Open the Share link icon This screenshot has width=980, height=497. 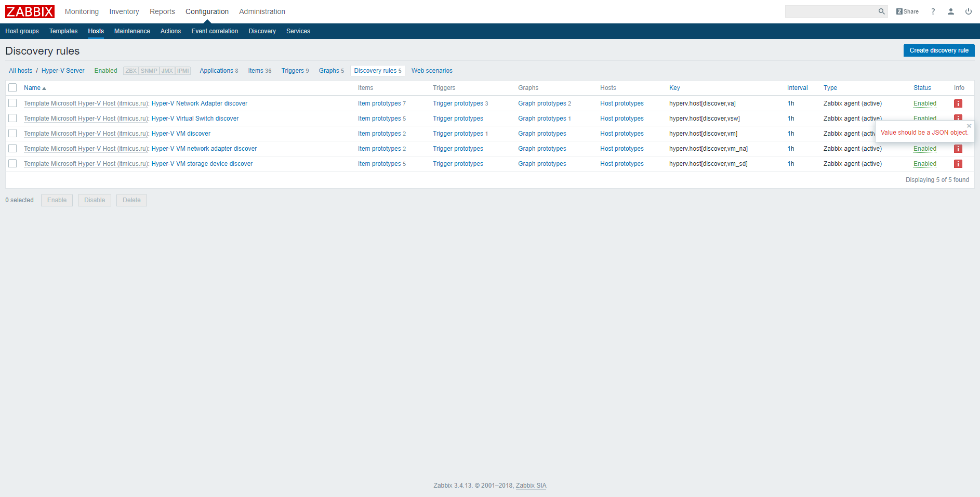[x=907, y=11]
